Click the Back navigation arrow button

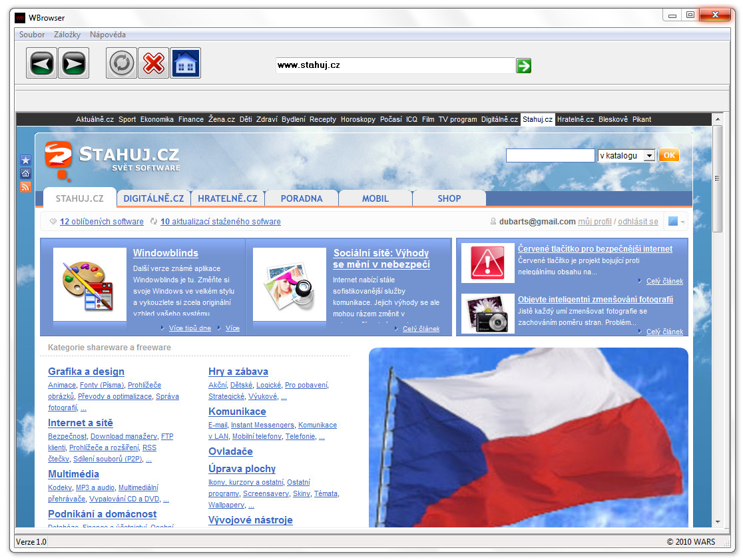point(42,63)
